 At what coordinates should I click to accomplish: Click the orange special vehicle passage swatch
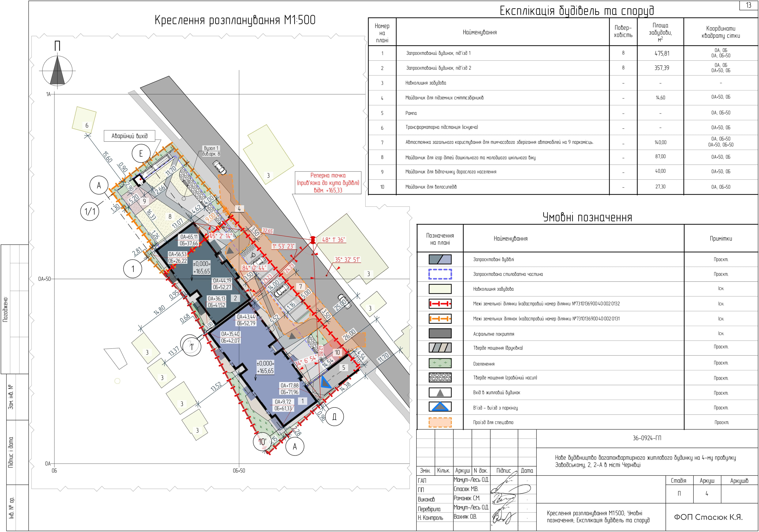click(x=440, y=422)
